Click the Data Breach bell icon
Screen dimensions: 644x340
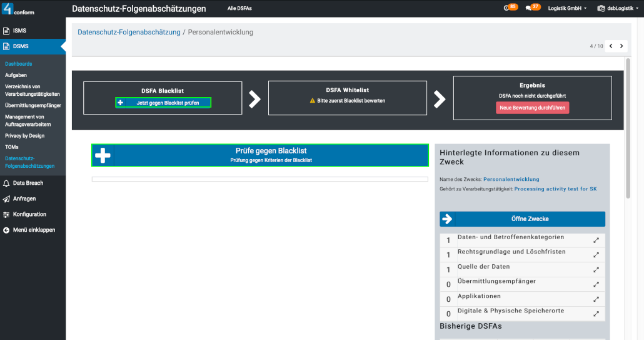pyautogui.click(x=6, y=183)
